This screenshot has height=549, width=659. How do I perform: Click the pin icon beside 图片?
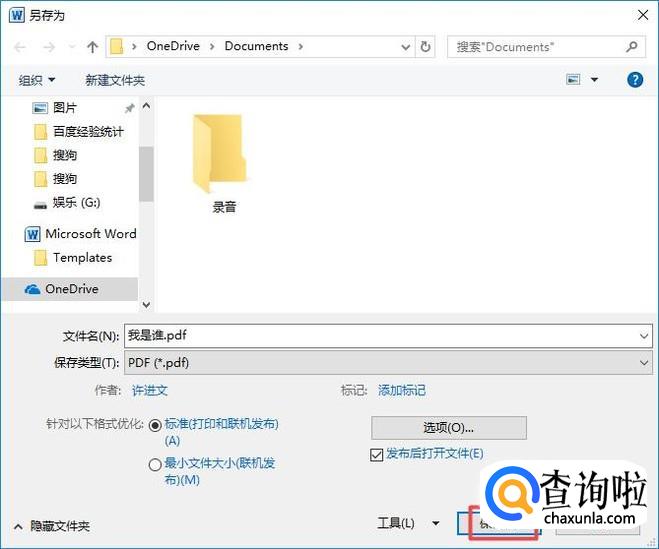coord(129,108)
